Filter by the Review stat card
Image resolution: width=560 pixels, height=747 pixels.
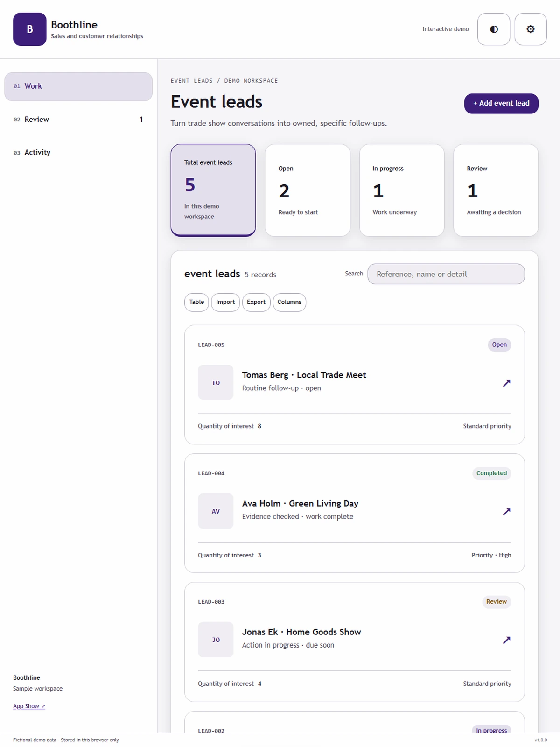pos(496,190)
